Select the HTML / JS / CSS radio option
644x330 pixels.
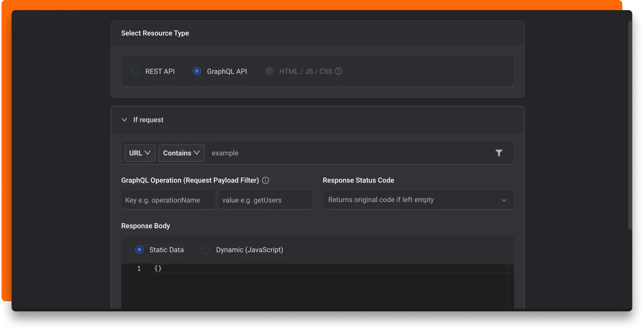pyautogui.click(x=269, y=72)
